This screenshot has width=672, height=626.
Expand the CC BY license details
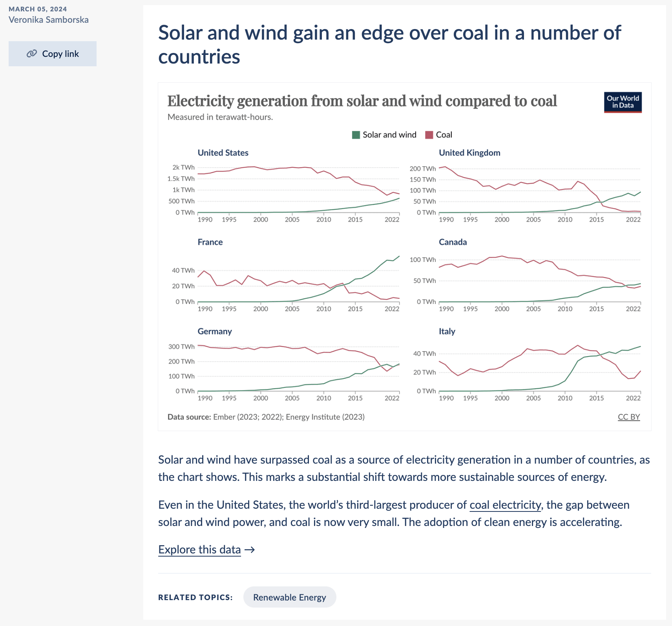coord(628,417)
